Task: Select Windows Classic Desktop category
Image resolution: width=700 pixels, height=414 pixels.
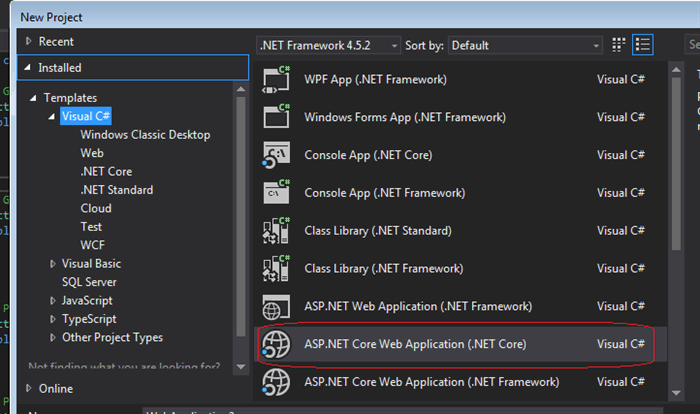Action: click(x=145, y=135)
